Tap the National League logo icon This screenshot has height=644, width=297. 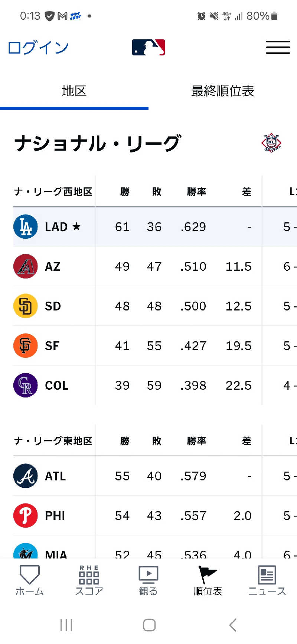click(271, 143)
